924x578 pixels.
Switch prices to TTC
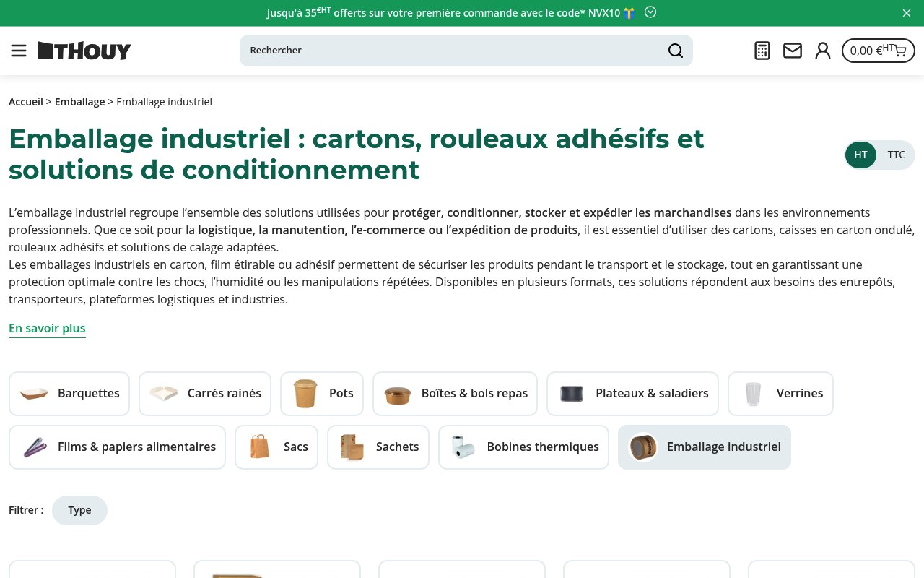(x=896, y=155)
